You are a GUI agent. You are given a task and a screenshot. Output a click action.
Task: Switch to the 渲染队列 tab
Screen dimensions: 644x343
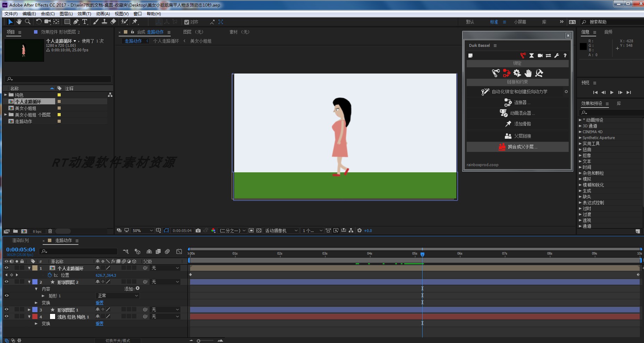[x=20, y=240]
